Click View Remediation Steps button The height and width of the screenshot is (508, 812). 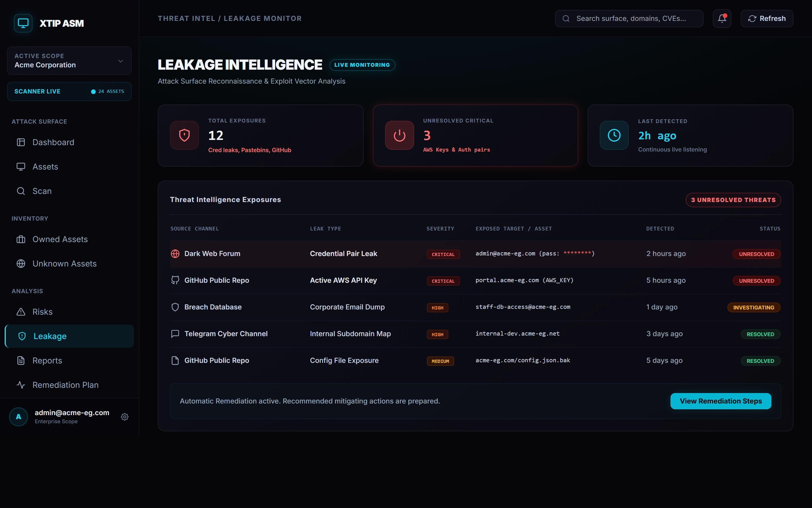click(x=720, y=401)
